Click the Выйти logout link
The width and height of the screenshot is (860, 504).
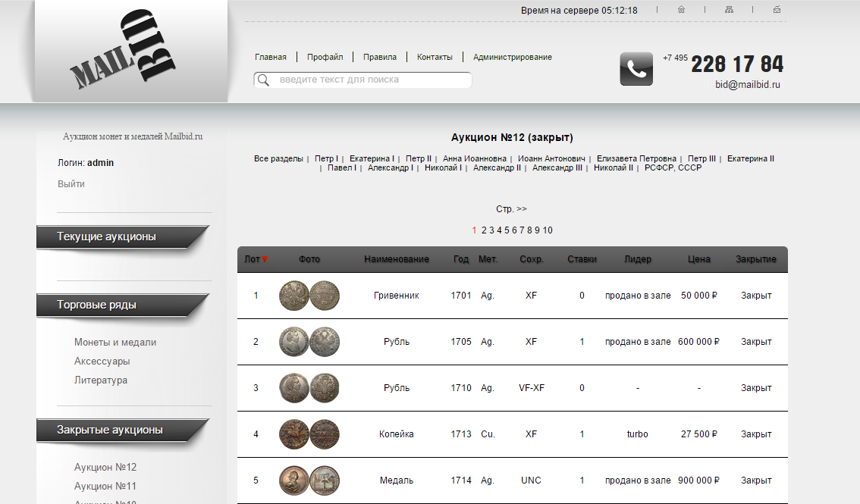click(x=71, y=184)
